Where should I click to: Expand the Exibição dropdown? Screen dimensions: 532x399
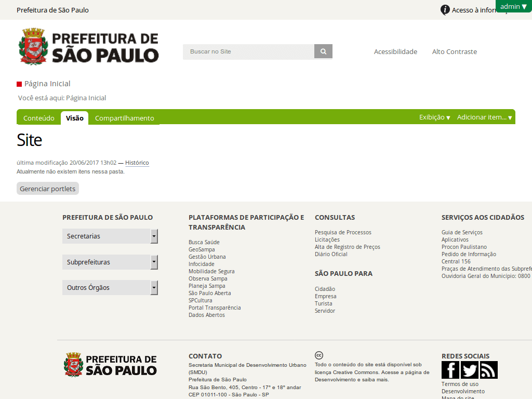(x=435, y=117)
